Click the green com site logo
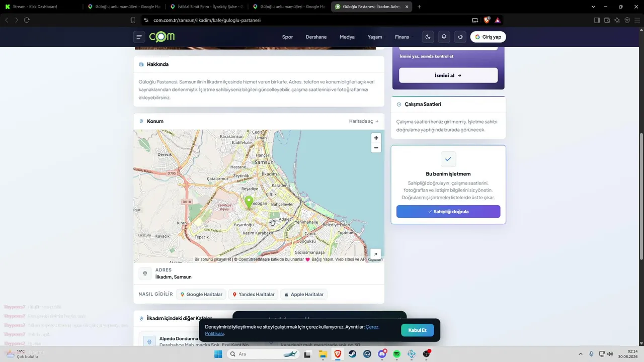Image resolution: width=644 pixels, height=362 pixels. pos(162,37)
